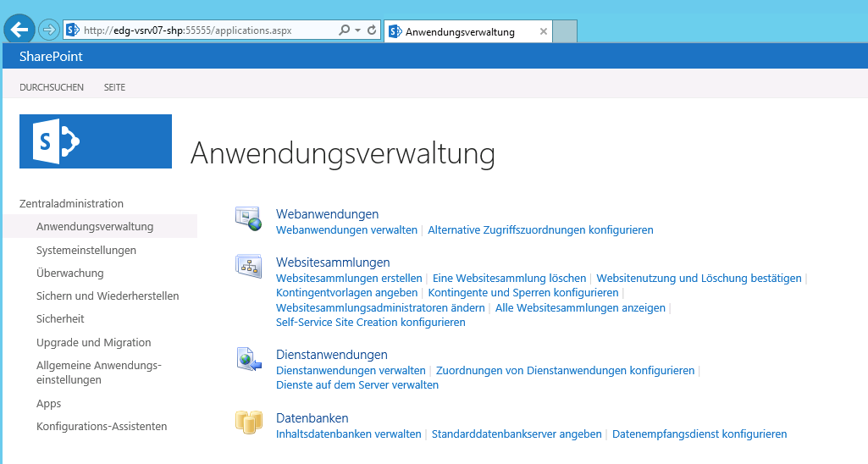The image size is (868, 464).
Task: Open Zuordnungen von Dienstanwendungen konfigurieren
Action: coord(565,370)
